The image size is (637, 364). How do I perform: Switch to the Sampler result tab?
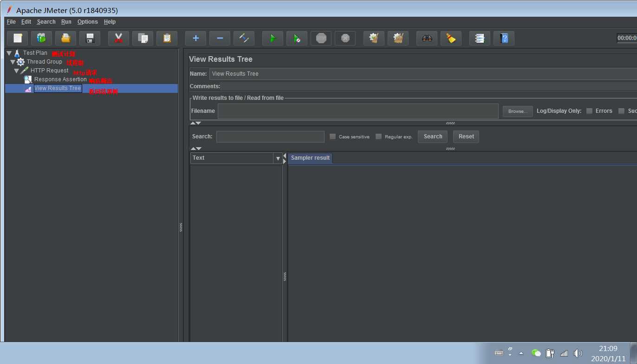(310, 158)
